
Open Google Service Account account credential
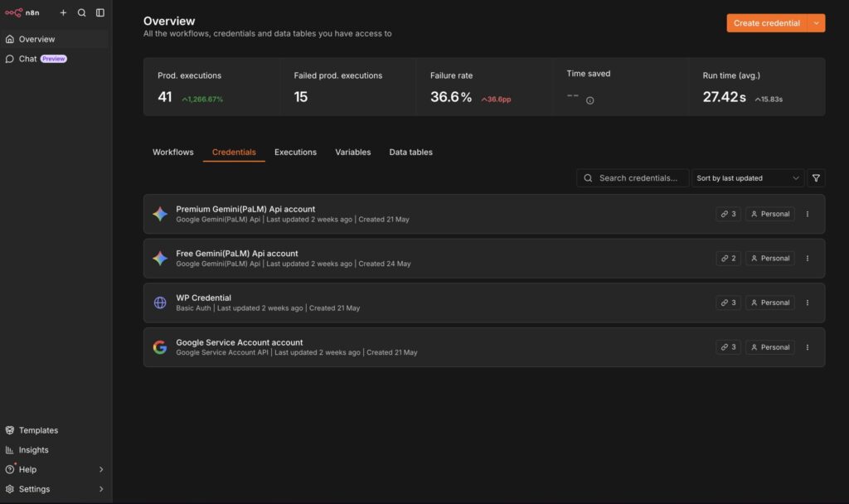tap(484, 347)
